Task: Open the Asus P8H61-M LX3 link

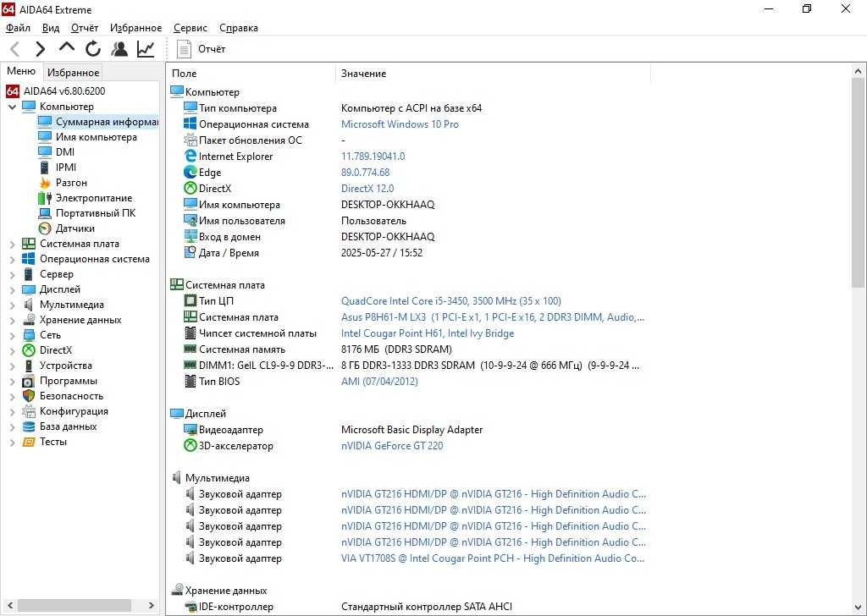Action: pyautogui.click(x=492, y=317)
